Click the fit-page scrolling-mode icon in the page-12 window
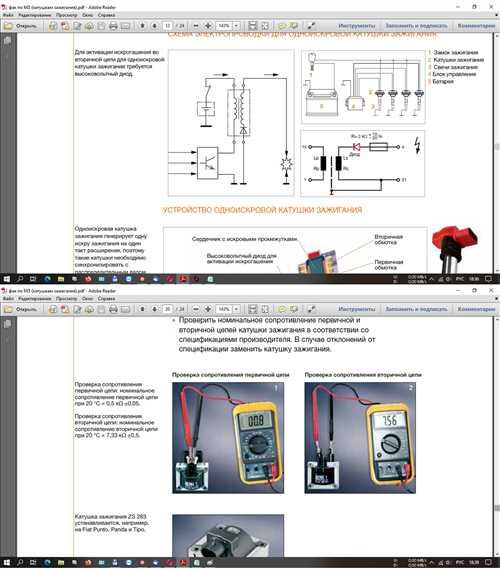 [x=252, y=26]
